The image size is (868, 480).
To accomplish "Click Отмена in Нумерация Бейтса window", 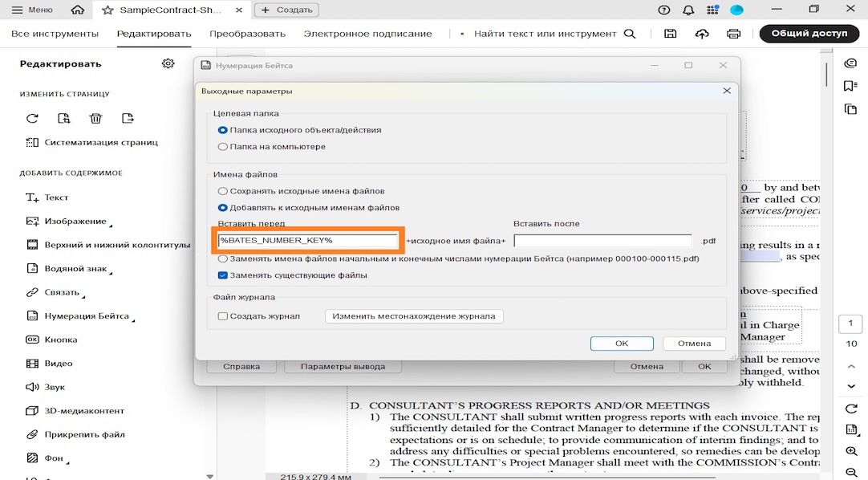I will tap(647, 367).
